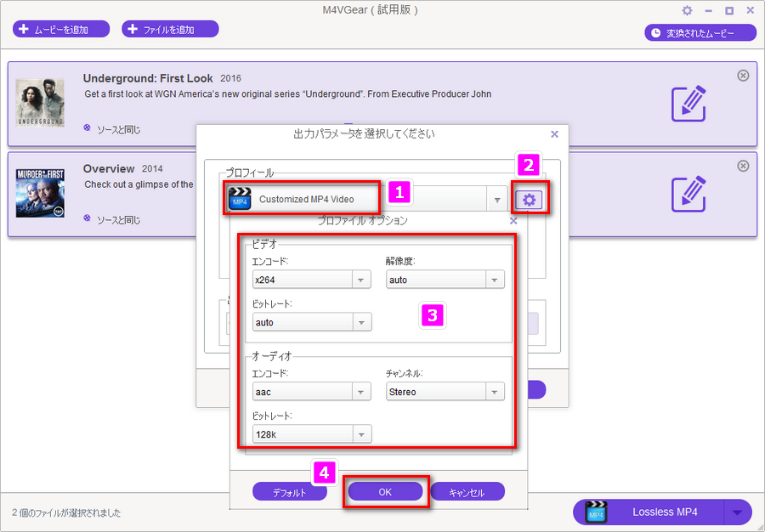Open the converted movies history
The height and width of the screenshot is (532, 765).
click(x=700, y=32)
